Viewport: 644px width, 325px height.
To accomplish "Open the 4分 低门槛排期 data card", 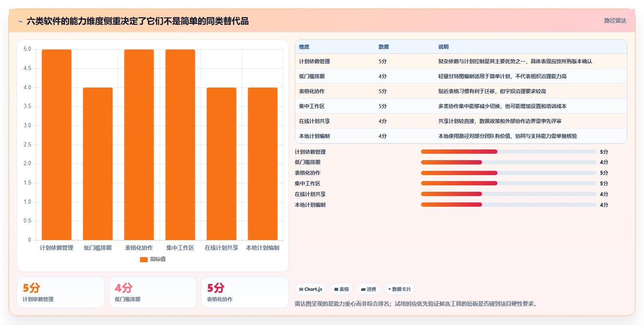I will [x=153, y=292].
